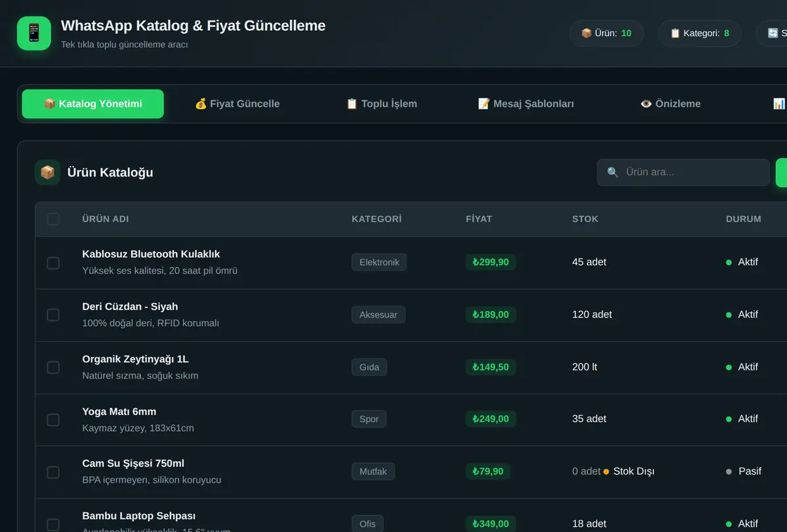Click the ₺349,00 price badge
Image resolution: width=787 pixels, height=532 pixels.
tap(491, 524)
